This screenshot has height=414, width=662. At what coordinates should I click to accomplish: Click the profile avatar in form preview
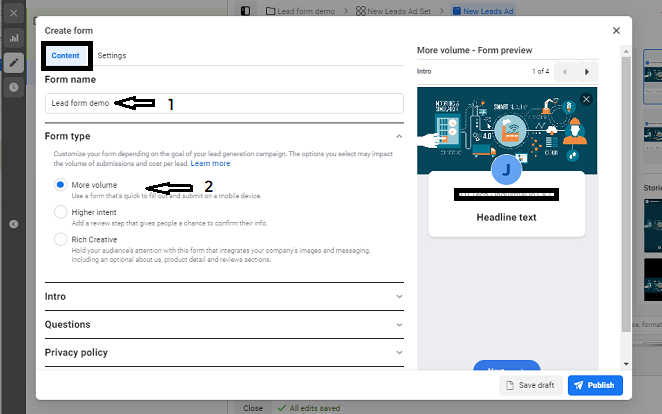click(x=506, y=170)
